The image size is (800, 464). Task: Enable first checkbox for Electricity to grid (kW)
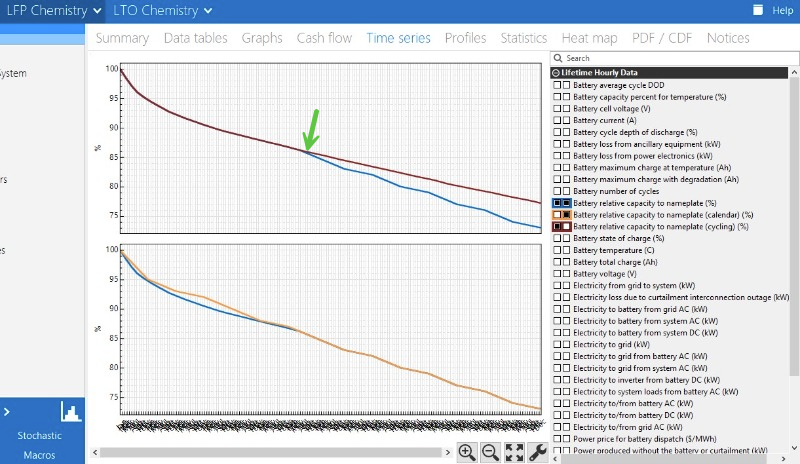[x=557, y=344]
